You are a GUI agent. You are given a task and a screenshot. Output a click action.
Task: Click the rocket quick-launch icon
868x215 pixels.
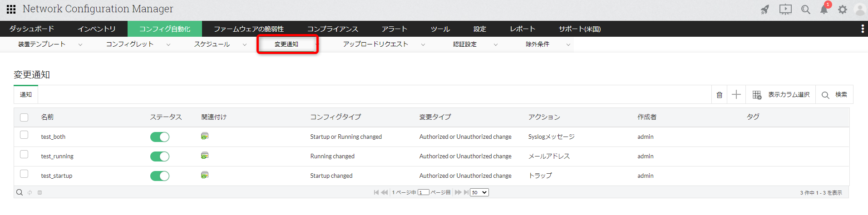[x=765, y=10]
